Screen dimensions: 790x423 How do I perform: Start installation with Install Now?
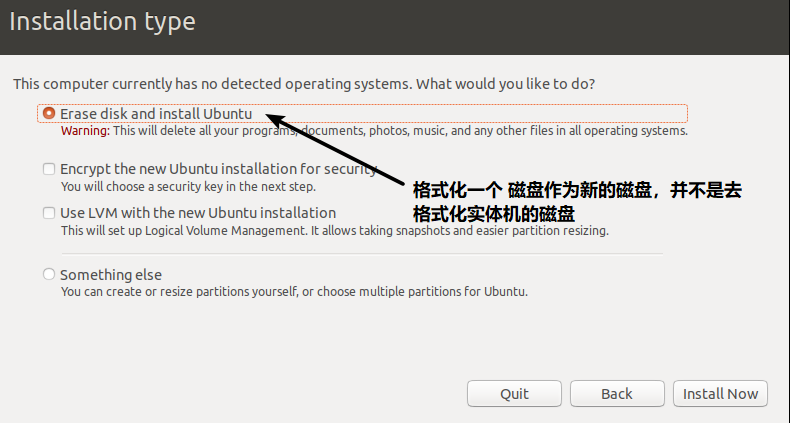click(x=720, y=393)
